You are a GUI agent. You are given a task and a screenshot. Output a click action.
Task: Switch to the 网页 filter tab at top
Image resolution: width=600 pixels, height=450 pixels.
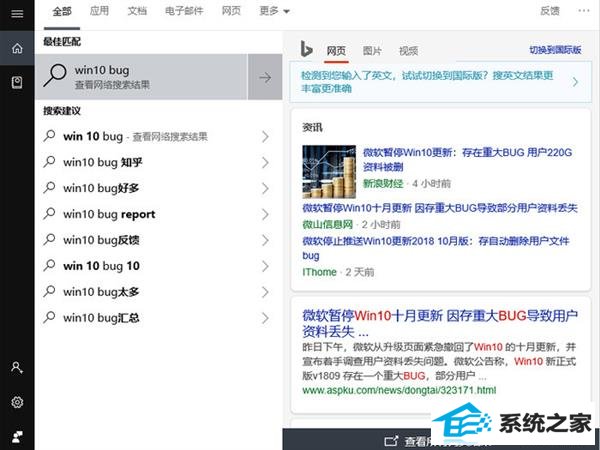pyautogui.click(x=231, y=11)
